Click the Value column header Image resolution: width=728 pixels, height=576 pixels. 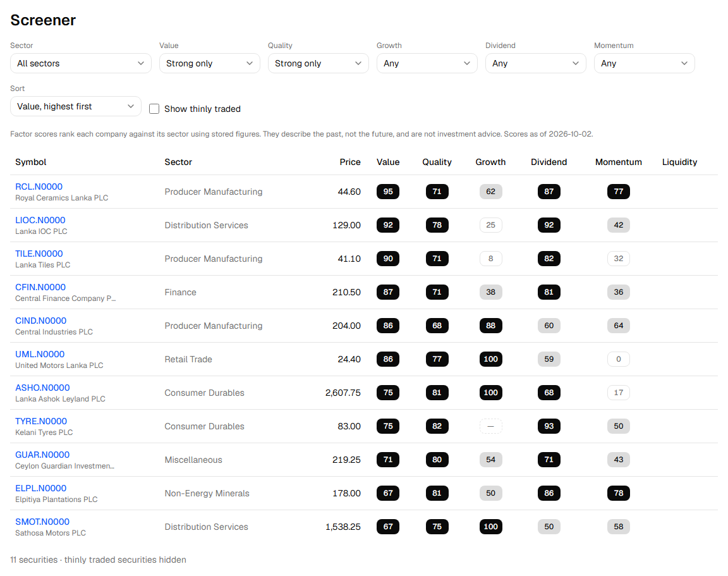388,162
